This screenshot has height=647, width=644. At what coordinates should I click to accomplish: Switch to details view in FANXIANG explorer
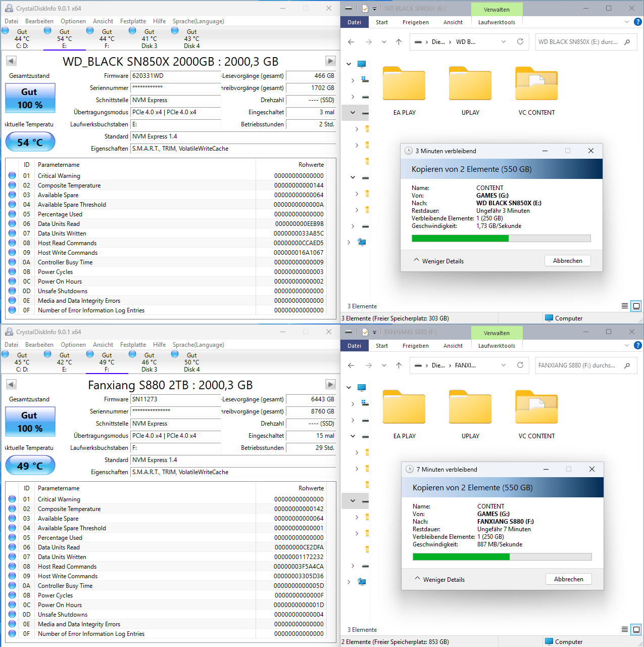coord(625,629)
